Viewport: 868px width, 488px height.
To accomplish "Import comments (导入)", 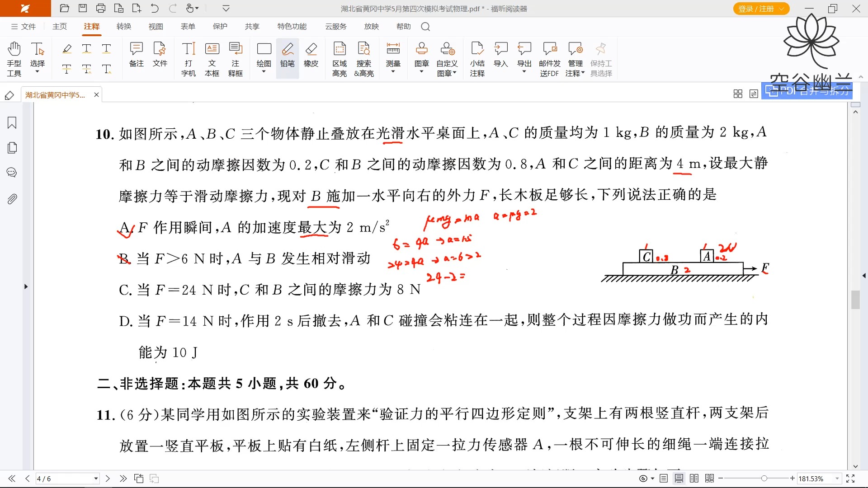I will pyautogui.click(x=501, y=54).
